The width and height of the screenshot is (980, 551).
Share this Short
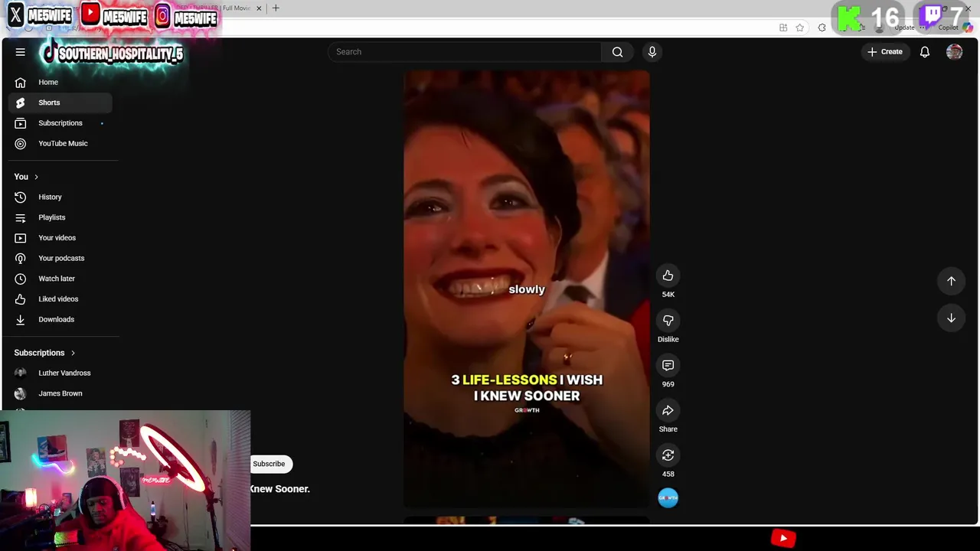(668, 411)
